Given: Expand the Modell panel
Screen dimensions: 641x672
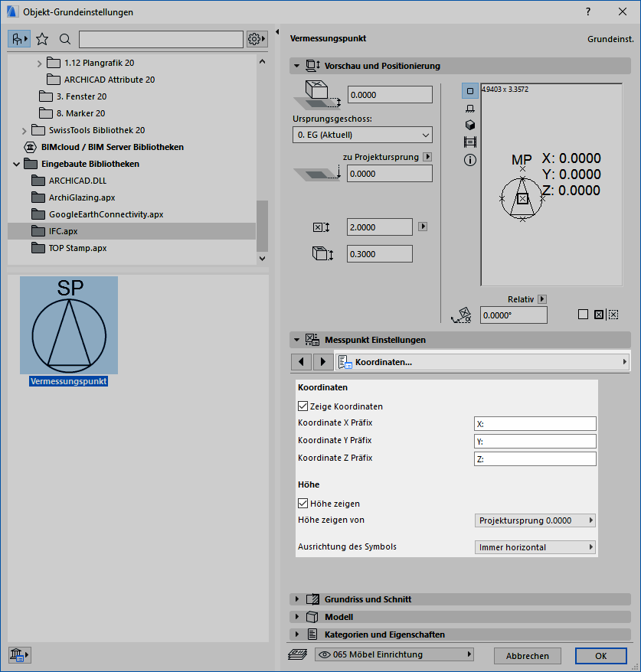Looking at the screenshot, I should (296, 617).
